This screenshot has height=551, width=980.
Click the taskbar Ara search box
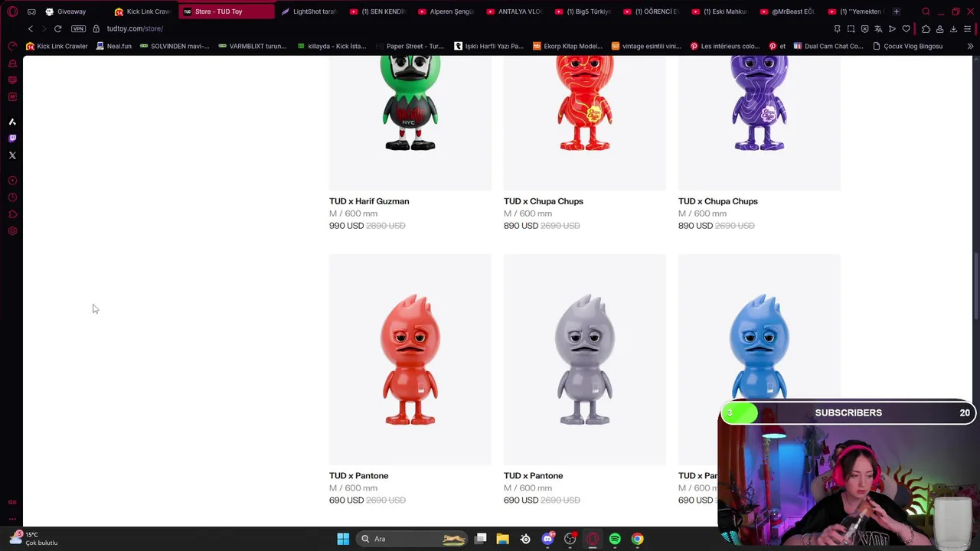point(413,539)
